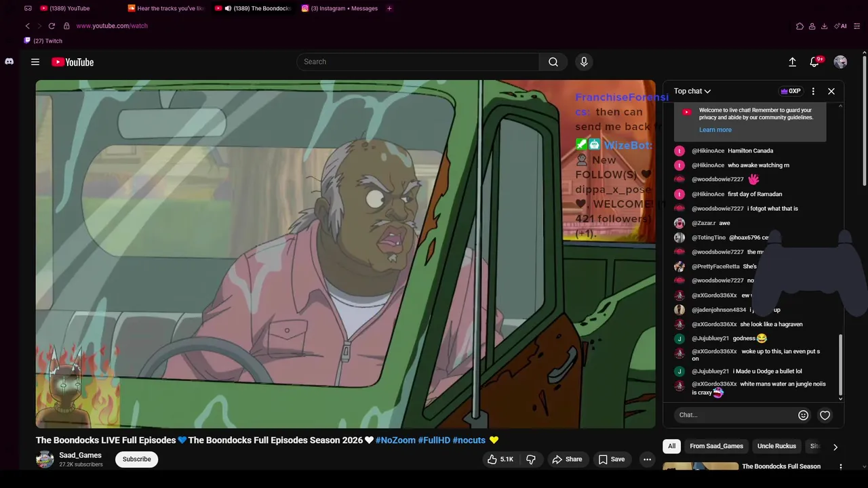Click the @HikinoAce Hamilton Canada message
This screenshot has width=868, height=488.
tap(751, 151)
